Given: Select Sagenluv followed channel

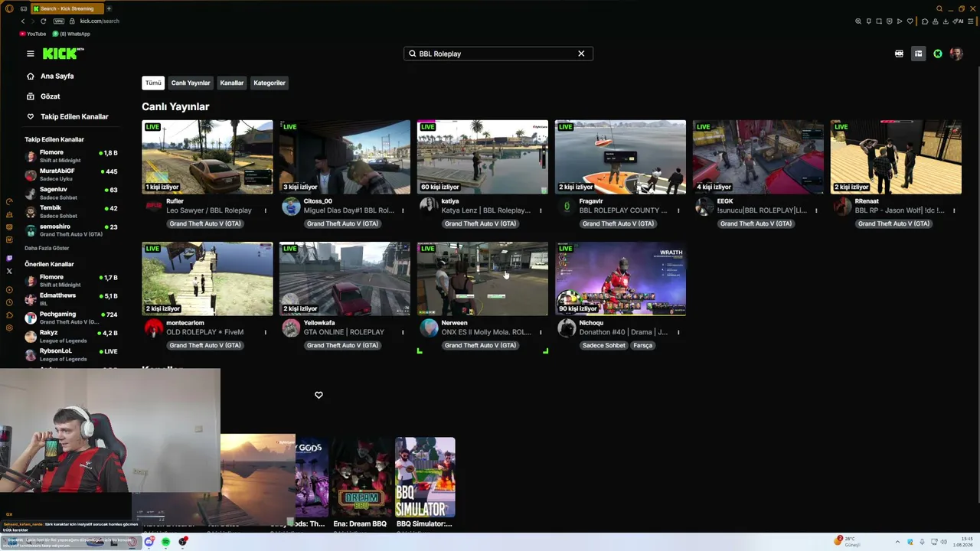Looking at the screenshot, I should (x=72, y=193).
